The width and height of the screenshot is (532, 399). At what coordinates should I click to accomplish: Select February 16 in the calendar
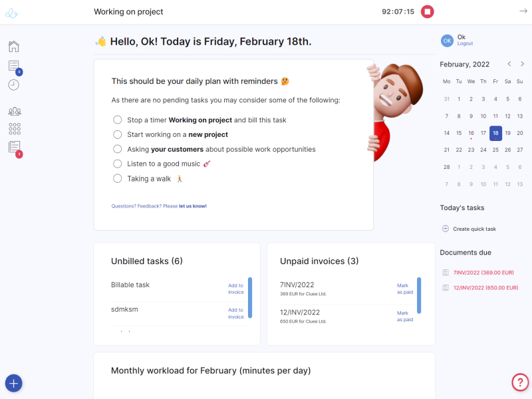pyautogui.click(x=471, y=134)
